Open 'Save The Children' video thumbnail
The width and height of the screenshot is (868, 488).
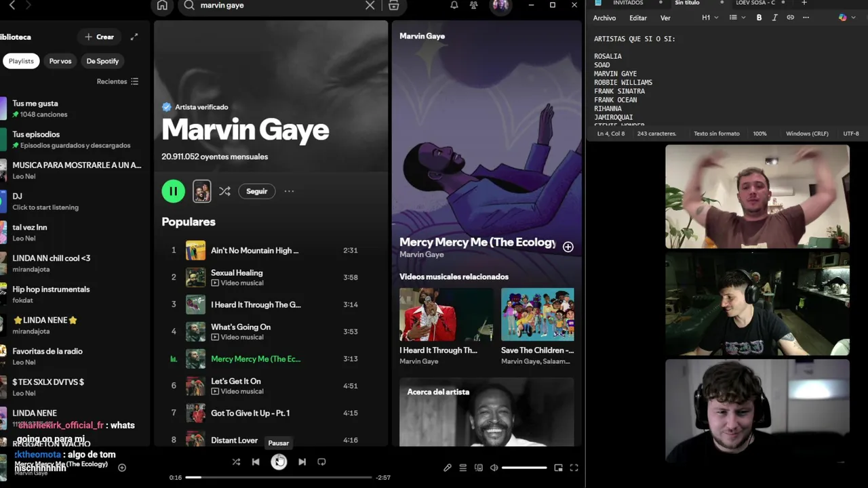click(537, 314)
